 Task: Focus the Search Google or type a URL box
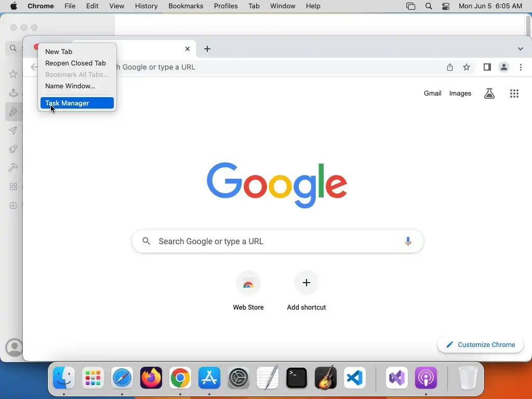277,241
